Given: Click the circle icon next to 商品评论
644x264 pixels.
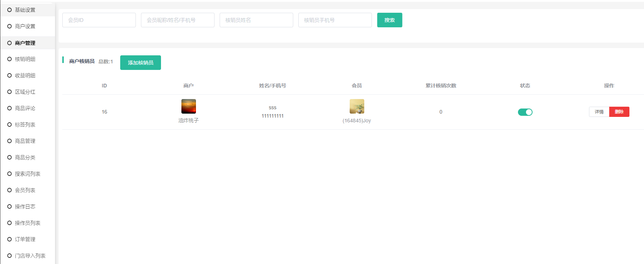Looking at the screenshot, I should click(9, 108).
